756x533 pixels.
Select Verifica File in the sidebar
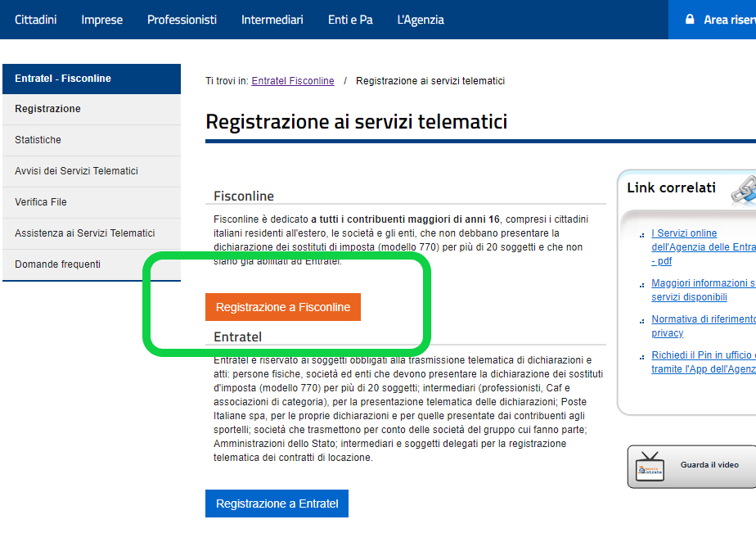point(92,202)
